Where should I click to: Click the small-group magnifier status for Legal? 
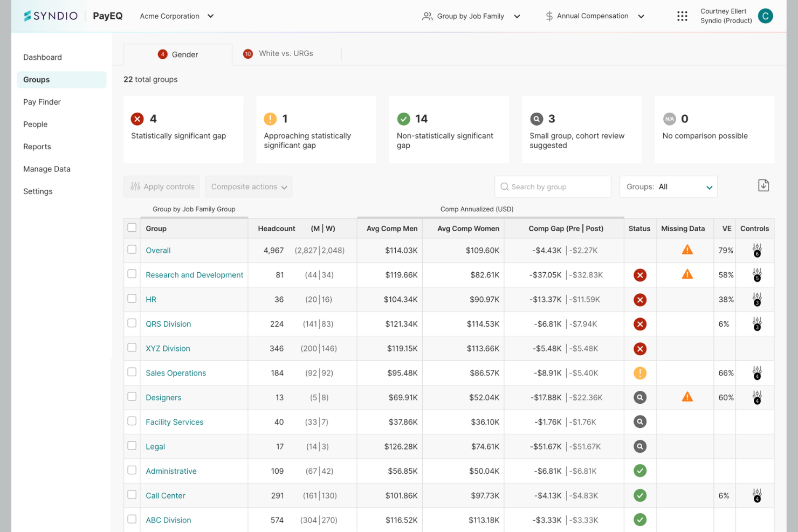(x=640, y=446)
